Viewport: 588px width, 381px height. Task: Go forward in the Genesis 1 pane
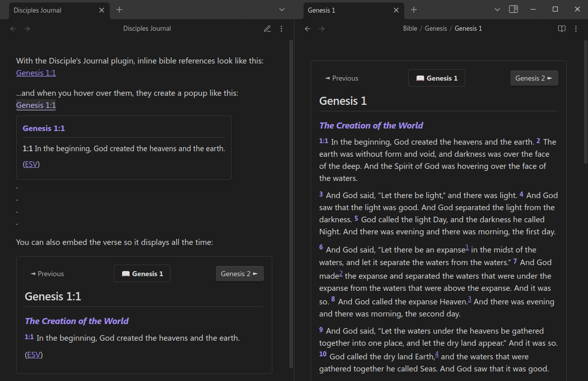322,29
